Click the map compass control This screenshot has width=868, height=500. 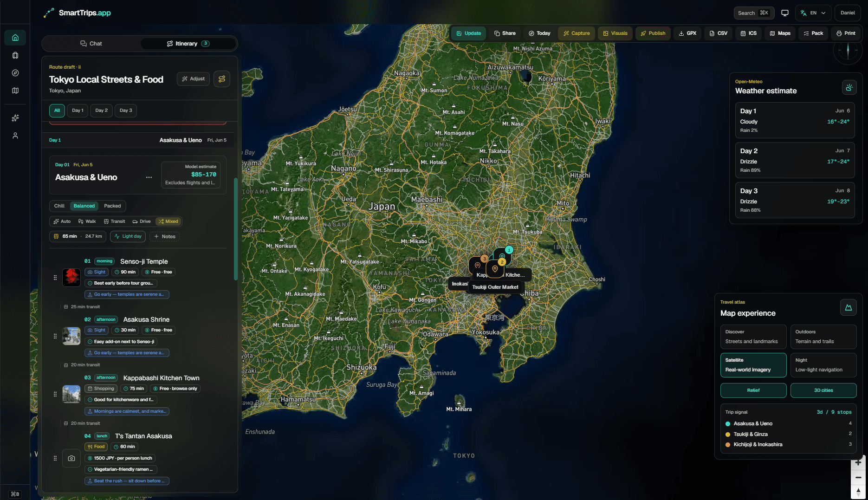coord(848,50)
